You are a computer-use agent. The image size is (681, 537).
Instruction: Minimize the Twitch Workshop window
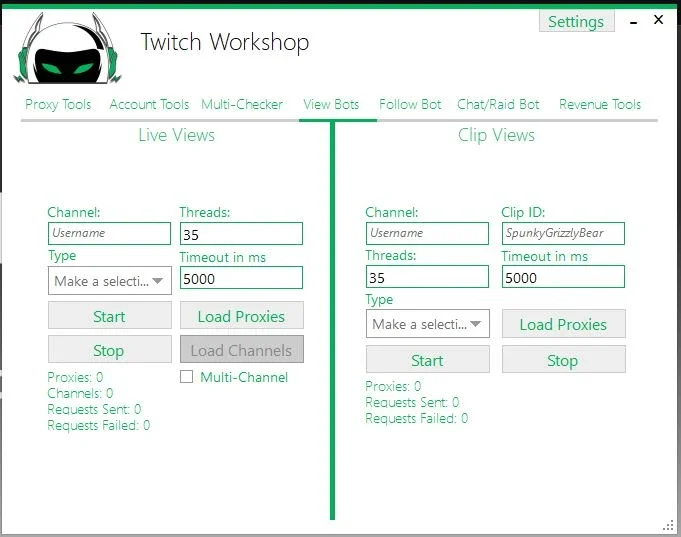tap(634, 22)
